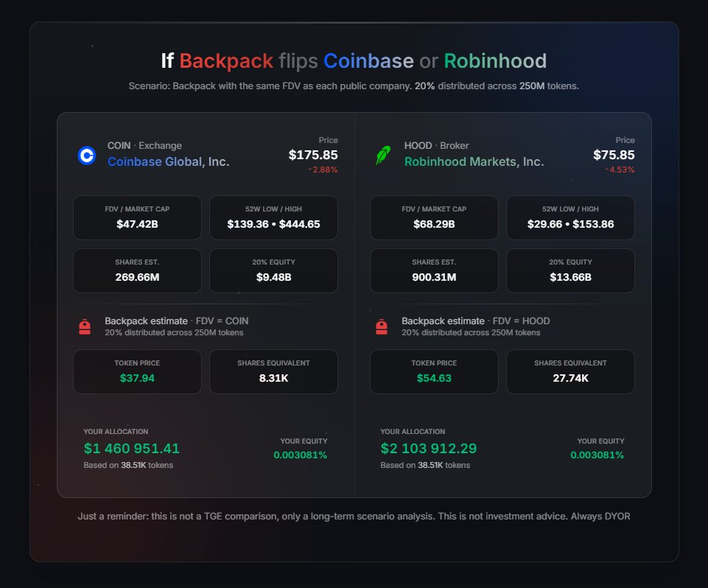Click the Backpack icon beside FDV = HOOD
Viewport: 708px width, 588px height.
coord(383,326)
